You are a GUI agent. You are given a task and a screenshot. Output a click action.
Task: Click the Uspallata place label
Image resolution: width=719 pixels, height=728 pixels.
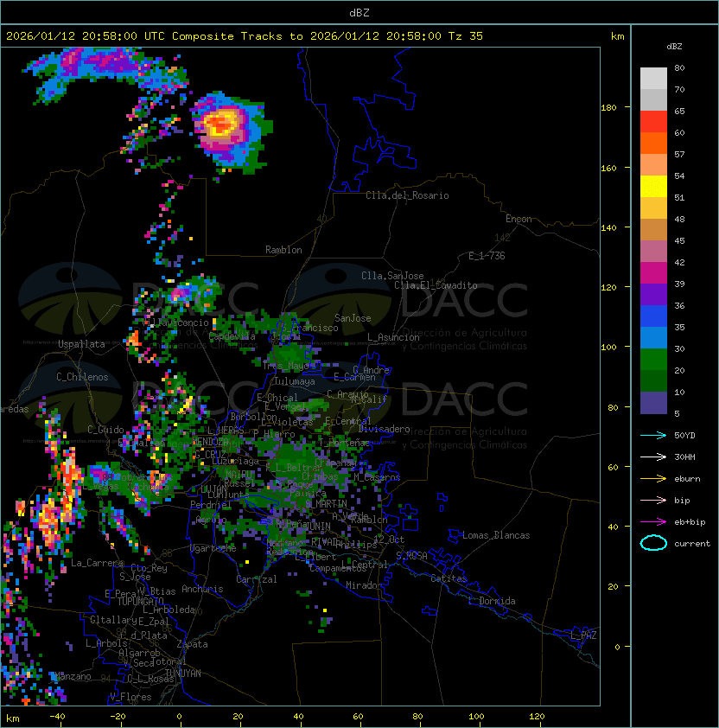(81, 344)
